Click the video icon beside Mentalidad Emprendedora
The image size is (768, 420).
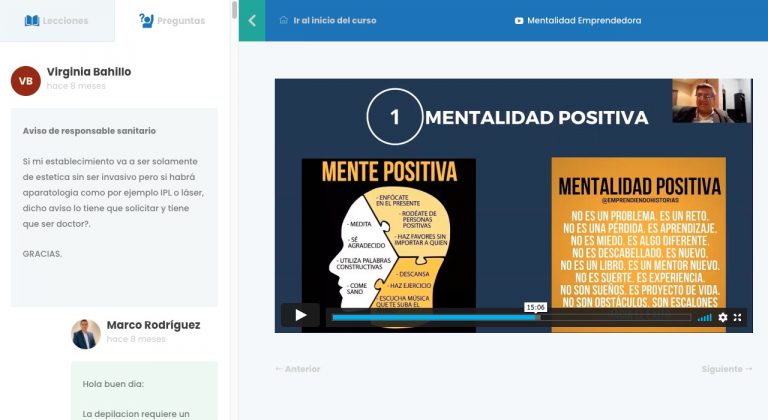pyautogui.click(x=519, y=20)
